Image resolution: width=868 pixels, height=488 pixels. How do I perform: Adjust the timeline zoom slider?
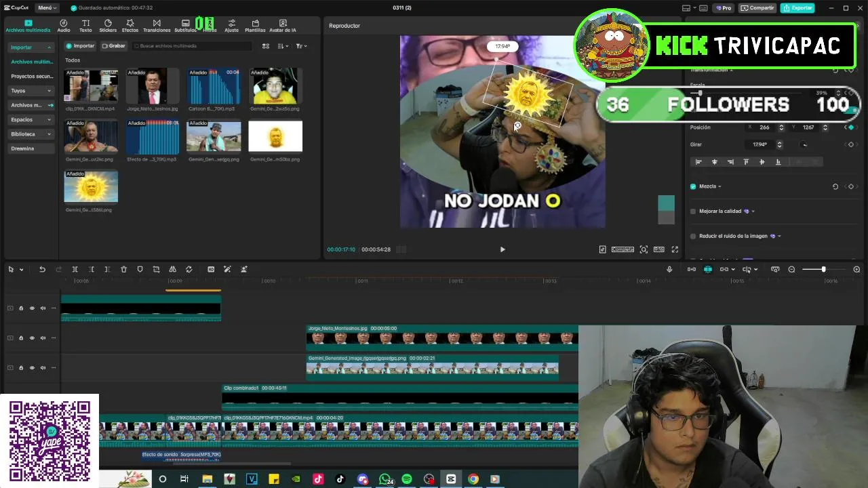pos(823,270)
